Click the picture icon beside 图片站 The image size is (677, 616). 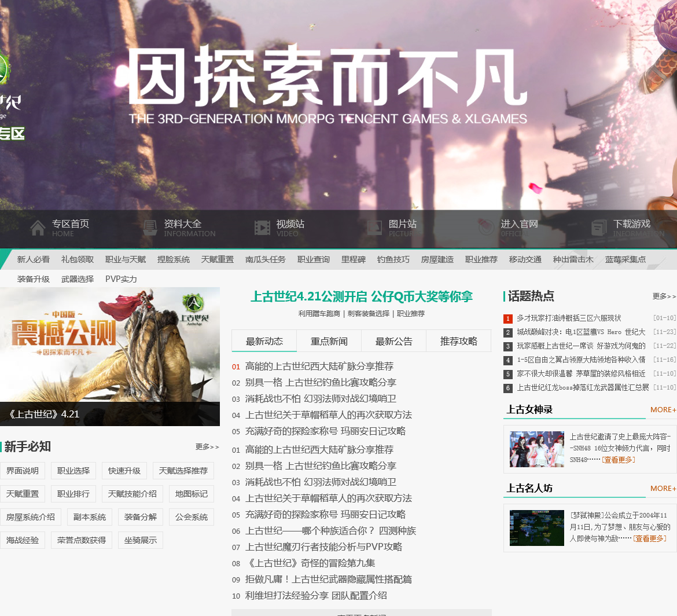pos(374,228)
